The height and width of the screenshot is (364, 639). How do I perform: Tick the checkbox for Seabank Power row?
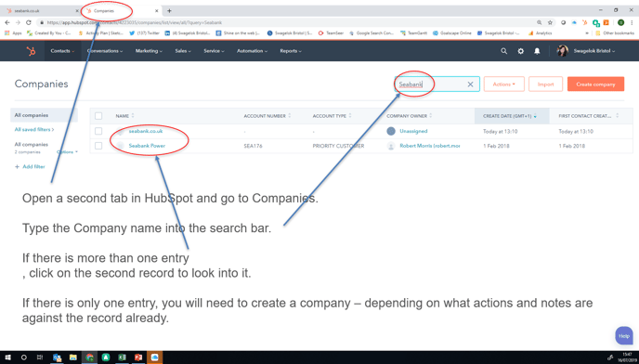98,146
